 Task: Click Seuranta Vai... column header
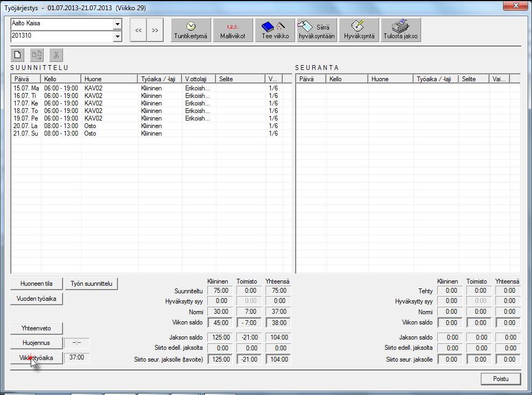(x=500, y=79)
